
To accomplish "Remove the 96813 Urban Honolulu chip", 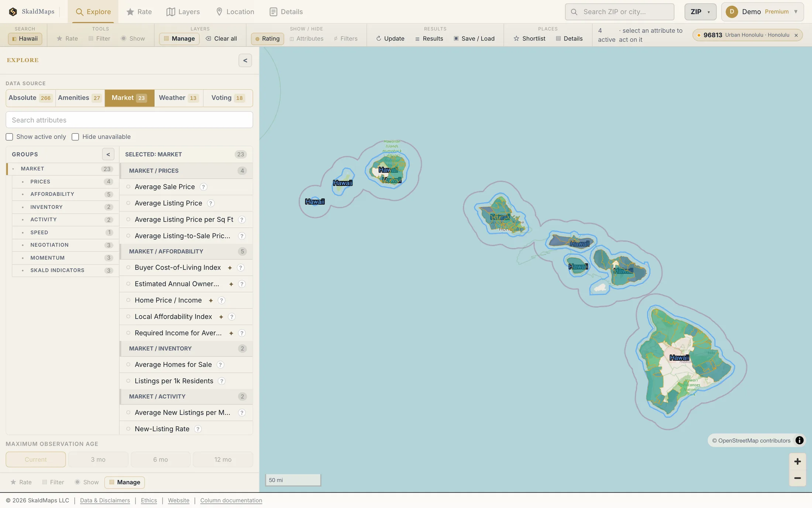I will click(796, 35).
